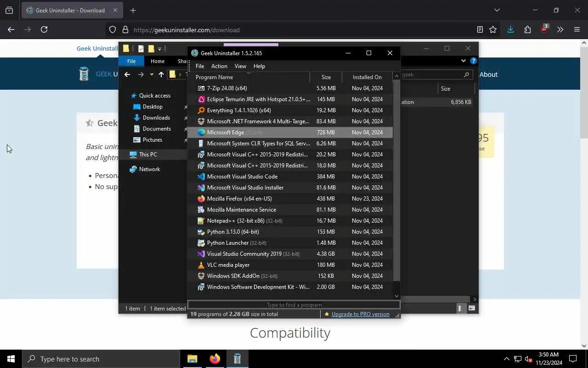Open Explorer File ribbon tab

[131, 61]
